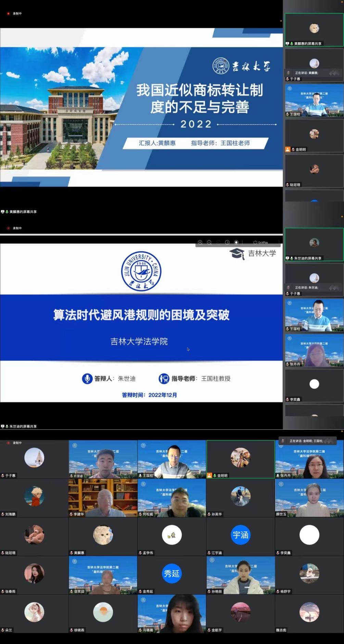Click 黄麒惠的屏幕共享 sidebar tile at top
This screenshot has height=644, width=344.
(x=314, y=29)
